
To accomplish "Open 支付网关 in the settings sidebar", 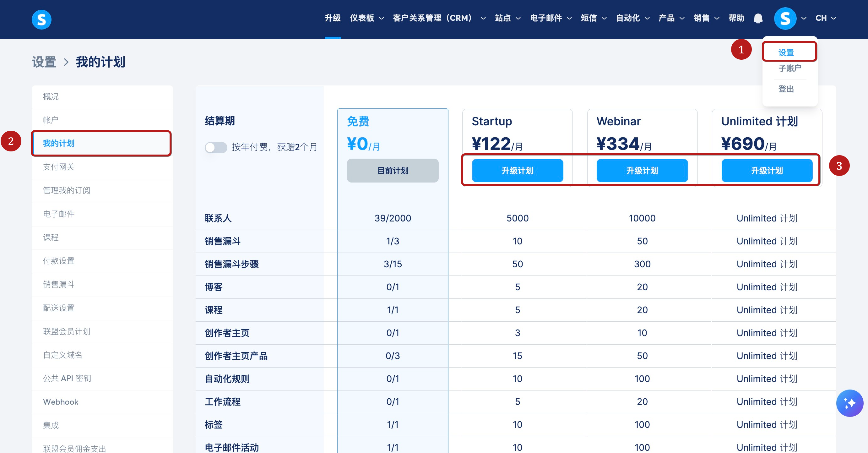I will (x=59, y=167).
